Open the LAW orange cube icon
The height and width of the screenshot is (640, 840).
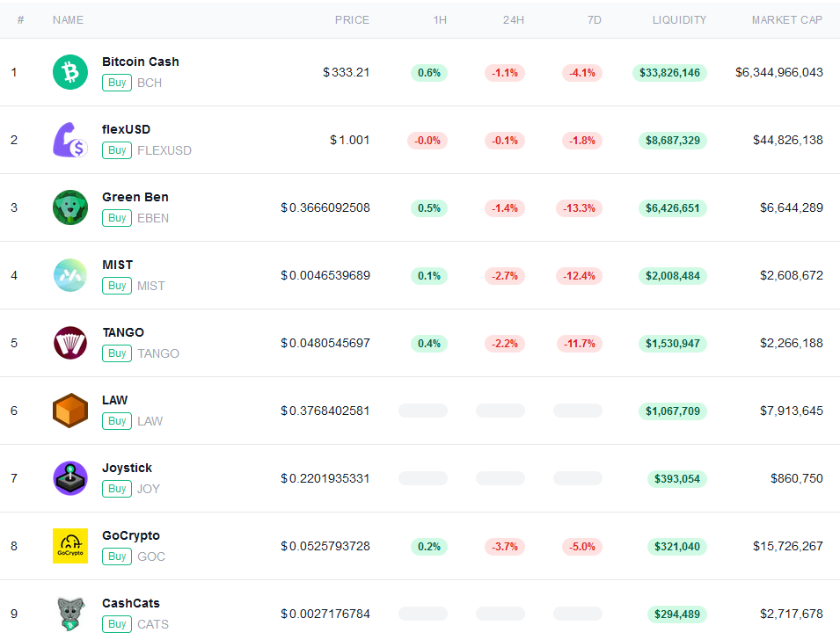[70, 411]
